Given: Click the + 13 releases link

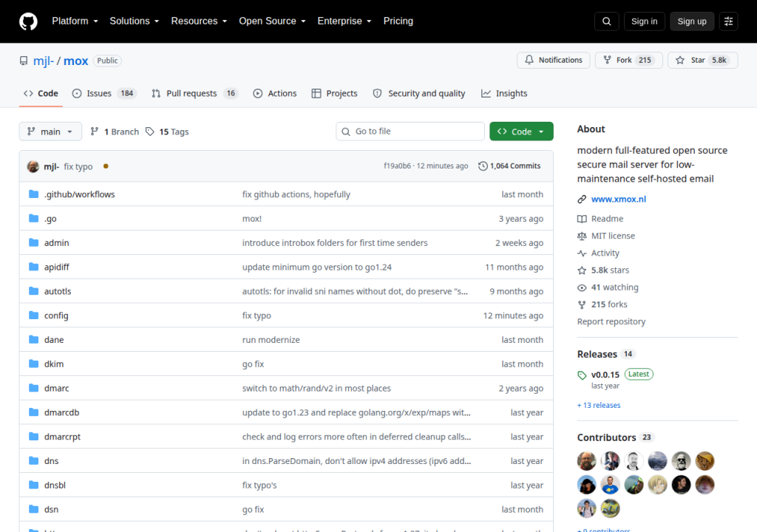Looking at the screenshot, I should [x=599, y=406].
